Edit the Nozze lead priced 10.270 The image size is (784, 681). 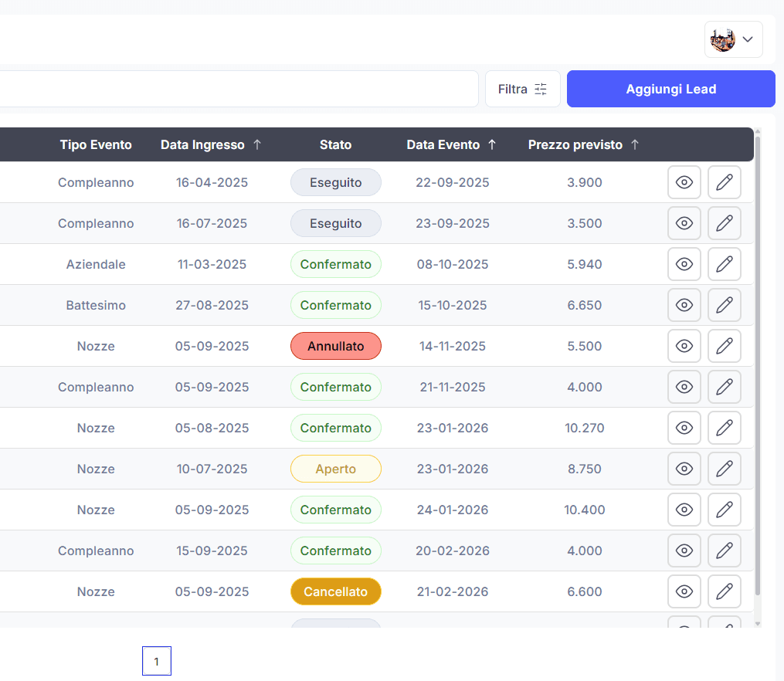[x=724, y=429]
